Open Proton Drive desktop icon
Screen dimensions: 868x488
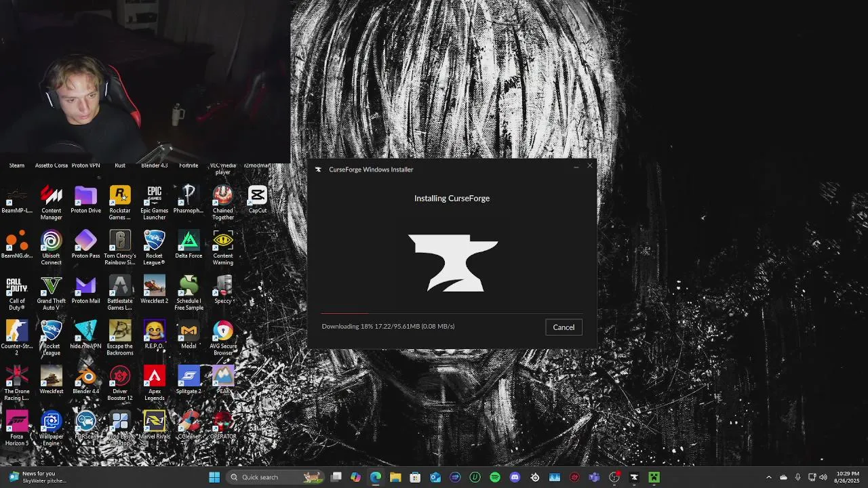pos(85,200)
